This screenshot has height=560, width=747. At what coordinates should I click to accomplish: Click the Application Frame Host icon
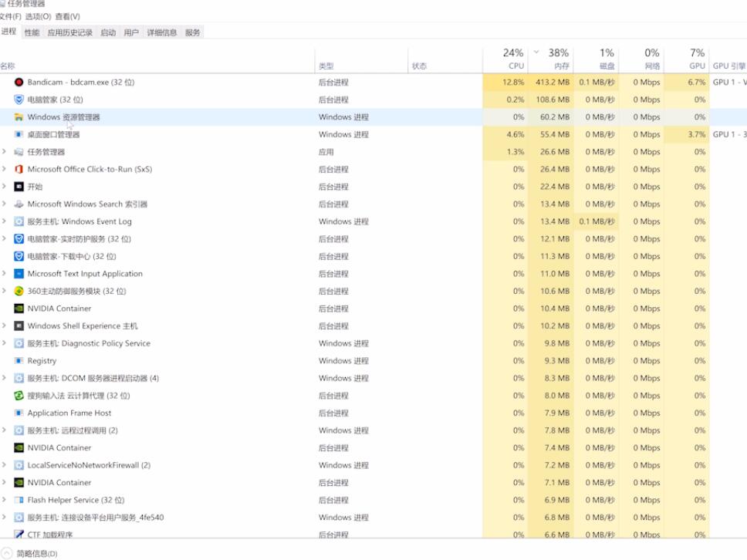pyautogui.click(x=19, y=413)
